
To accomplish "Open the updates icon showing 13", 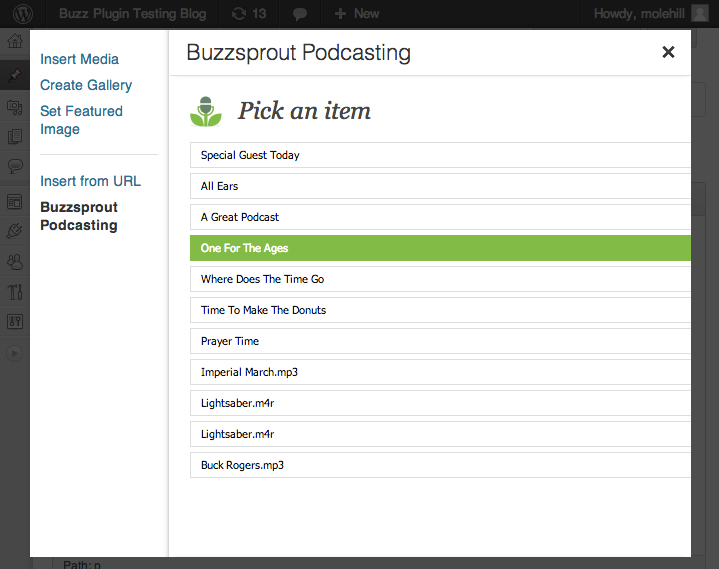I will pos(249,14).
